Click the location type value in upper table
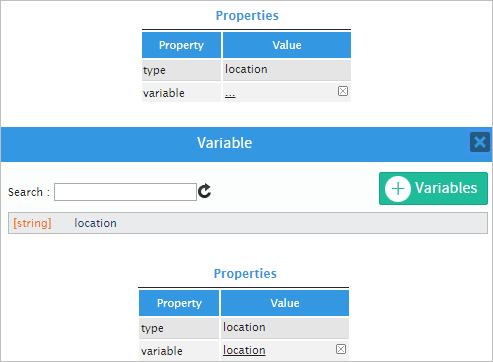493x362 pixels. click(x=246, y=69)
